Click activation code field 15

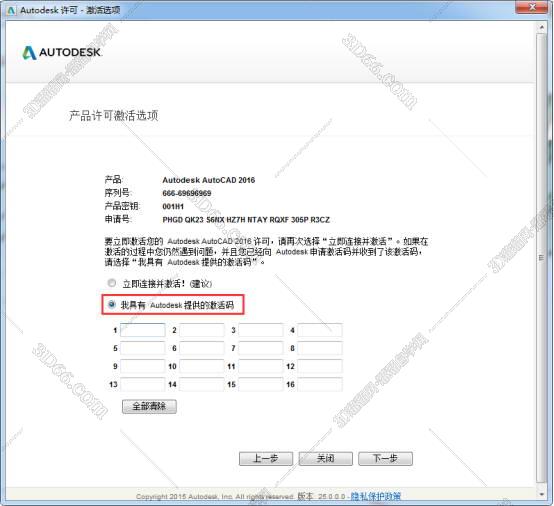[x=261, y=384]
